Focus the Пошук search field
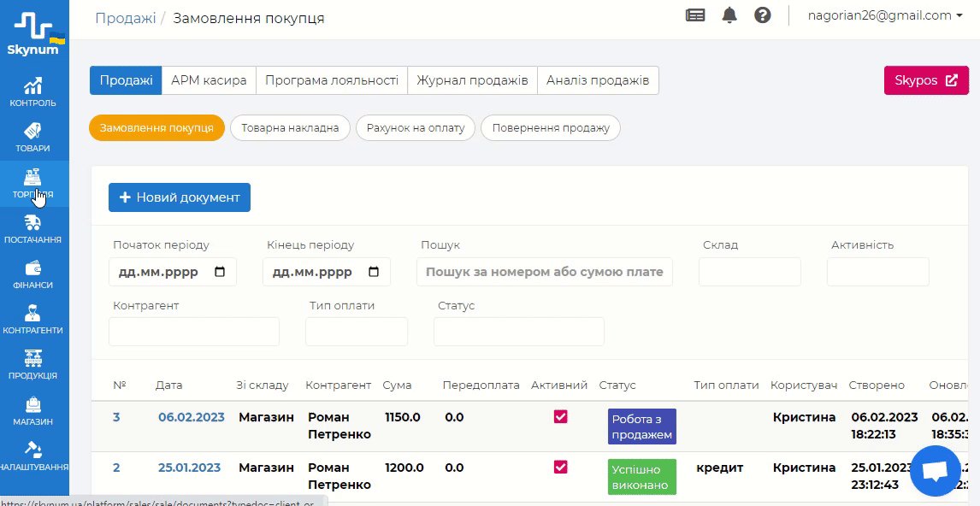Screen dimensions: 980x506 coord(545,272)
